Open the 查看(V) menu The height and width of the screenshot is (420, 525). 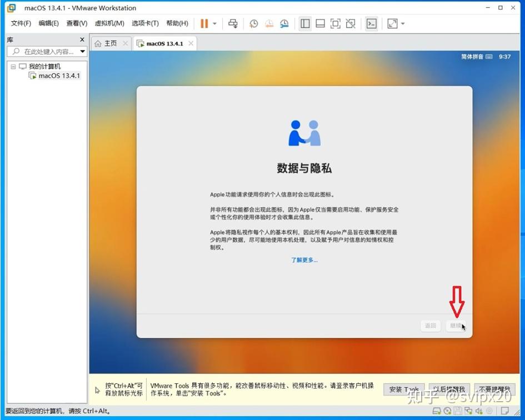(x=77, y=23)
